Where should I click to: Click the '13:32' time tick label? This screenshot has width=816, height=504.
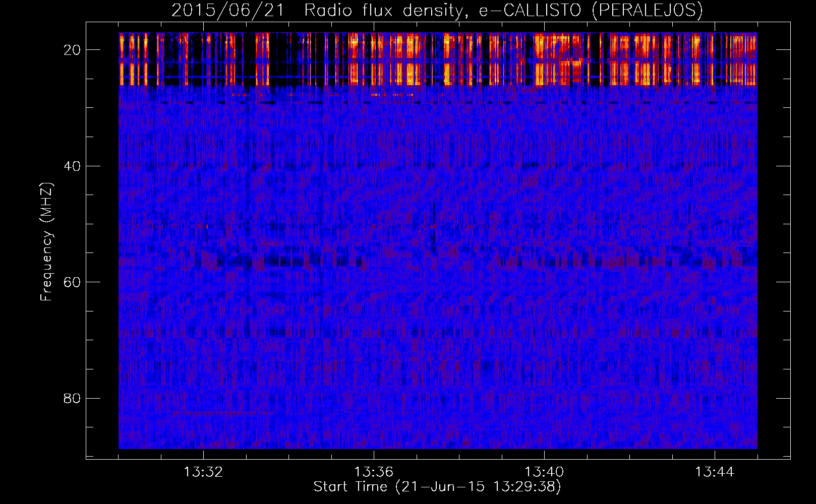tap(203, 472)
